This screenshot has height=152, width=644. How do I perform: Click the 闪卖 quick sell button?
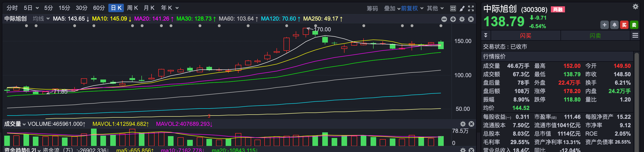595,35
